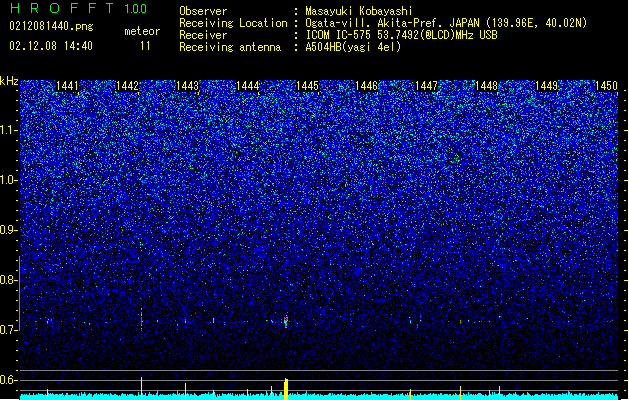
Task: Click the 1441 time axis label
Action: tap(67, 86)
